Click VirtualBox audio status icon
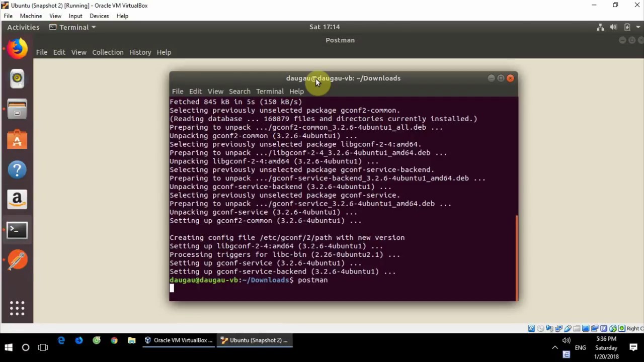 (x=549, y=328)
